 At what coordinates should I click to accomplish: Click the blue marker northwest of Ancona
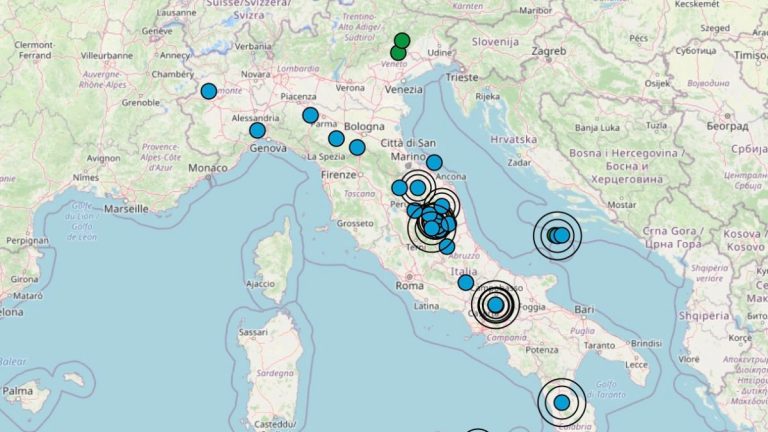[434, 162]
